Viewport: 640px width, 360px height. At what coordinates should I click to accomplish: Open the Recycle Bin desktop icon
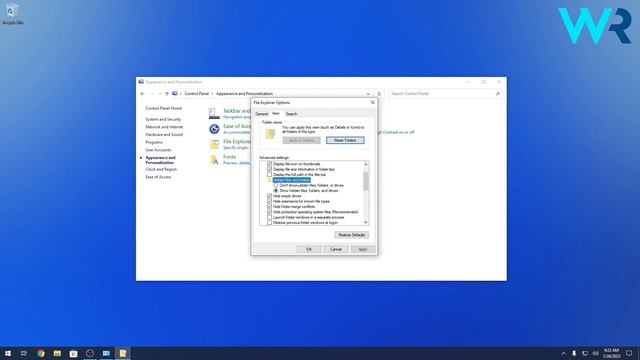click(12, 13)
